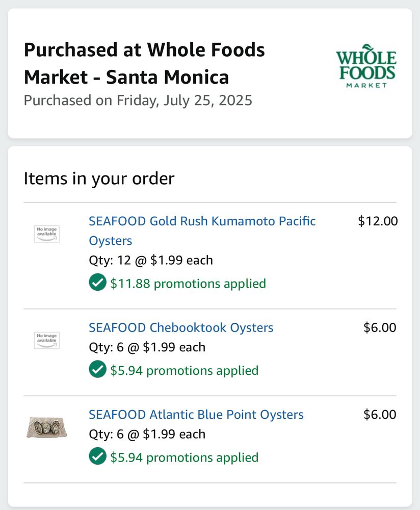This screenshot has width=420, height=510.
Task: Select the $6.00 price for Atlantic Blue Point
Action: click(380, 415)
